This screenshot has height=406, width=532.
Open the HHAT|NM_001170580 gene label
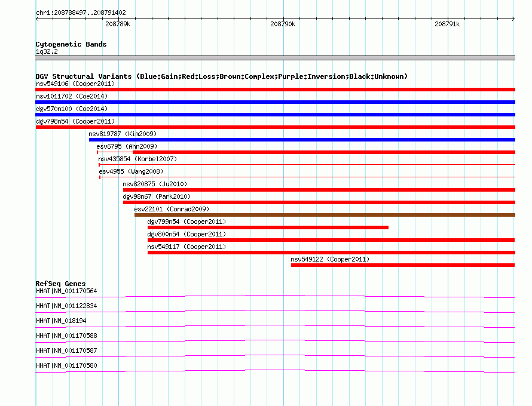coord(66,365)
